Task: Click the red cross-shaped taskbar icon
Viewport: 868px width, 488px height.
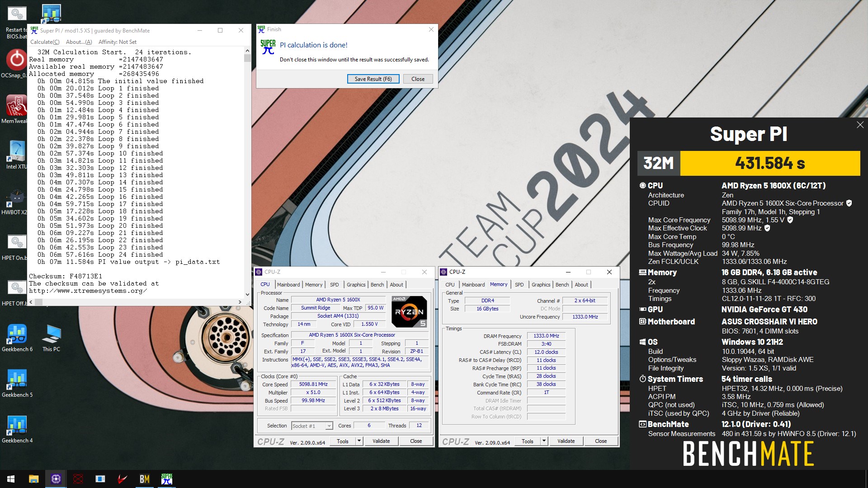Action: [x=78, y=479]
